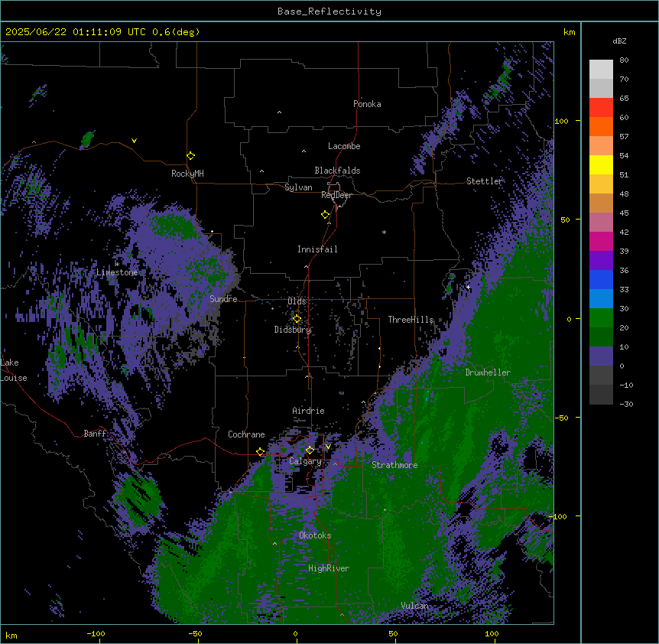Click the km label at top right of map
This screenshot has width=659, height=644.
(x=569, y=32)
